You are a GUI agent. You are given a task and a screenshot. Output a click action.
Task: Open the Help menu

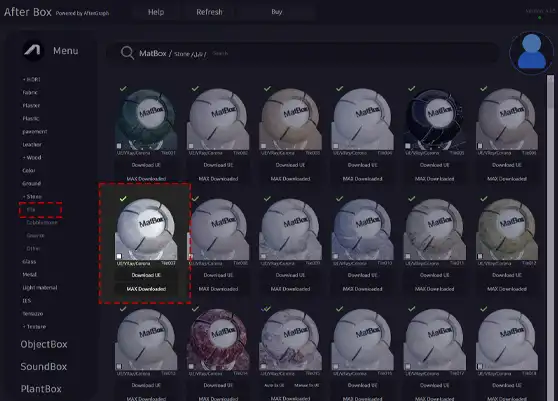[x=156, y=12]
